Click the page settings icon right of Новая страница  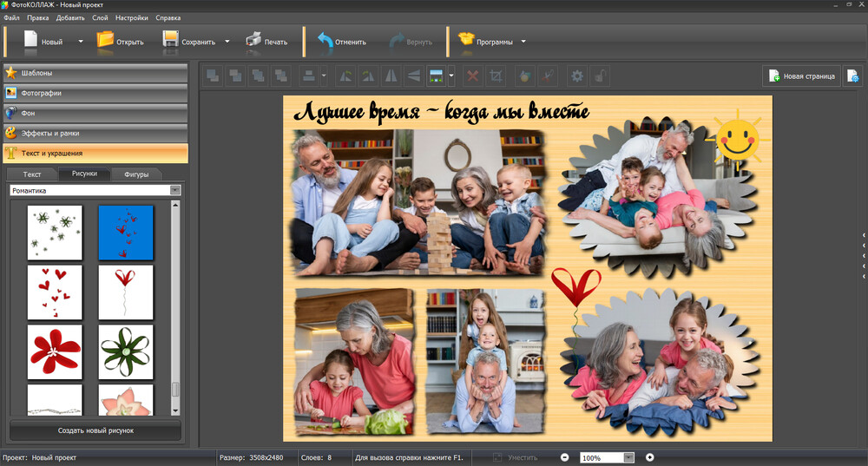coord(852,75)
